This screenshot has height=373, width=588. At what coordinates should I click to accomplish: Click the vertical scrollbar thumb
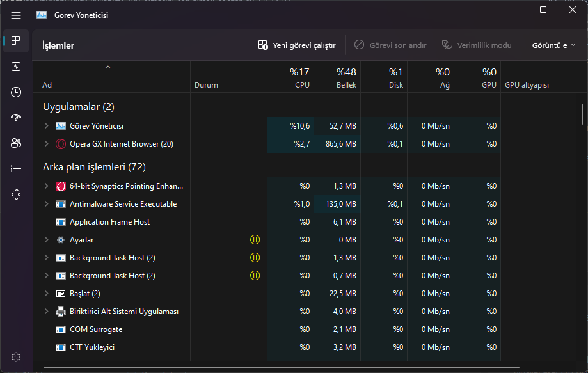pyautogui.click(x=582, y=114)
